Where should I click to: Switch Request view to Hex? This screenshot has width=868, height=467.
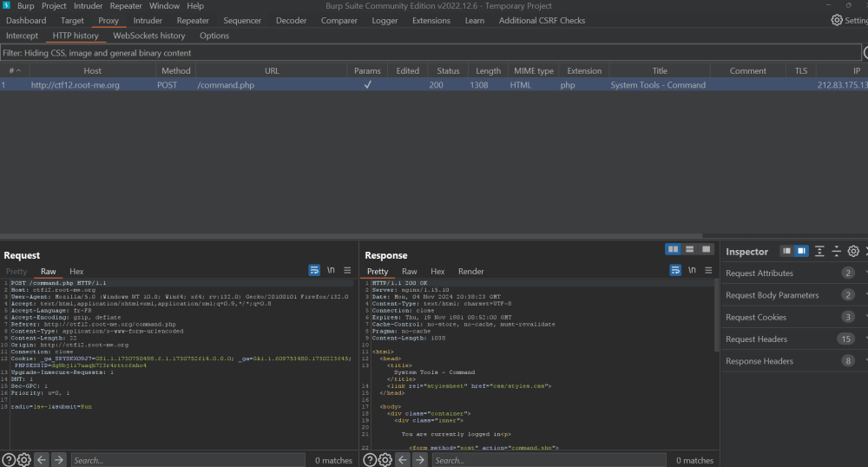click(x=76, y=271)
